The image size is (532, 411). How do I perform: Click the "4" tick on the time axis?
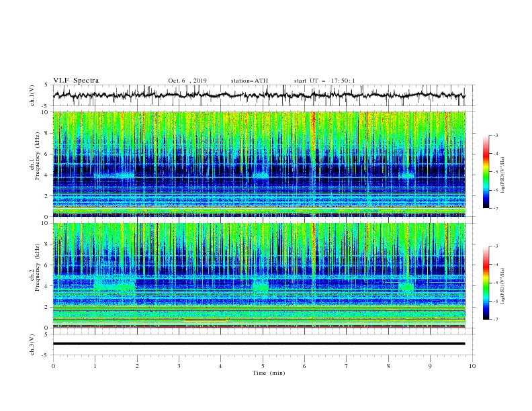click(221, 366)
